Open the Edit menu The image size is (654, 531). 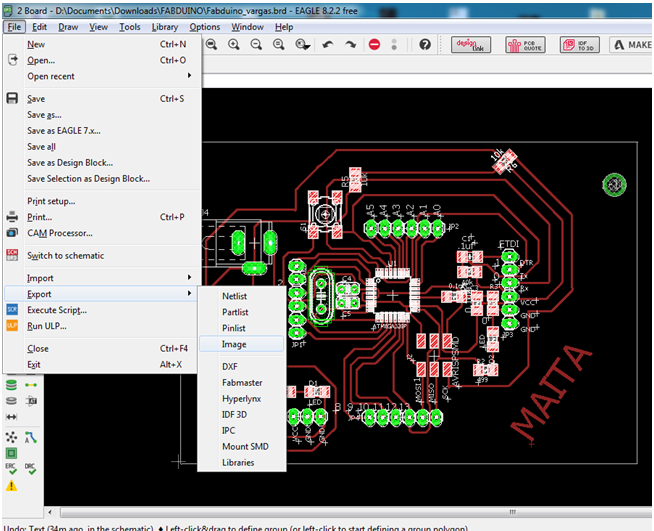click(x=40, y=27)
